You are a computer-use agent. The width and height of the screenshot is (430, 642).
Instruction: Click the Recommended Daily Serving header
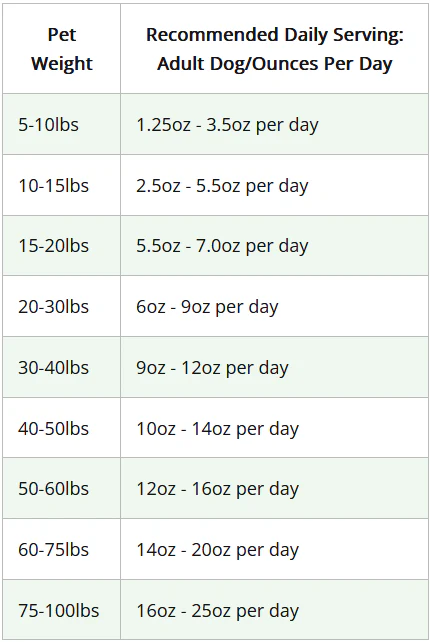274,49
